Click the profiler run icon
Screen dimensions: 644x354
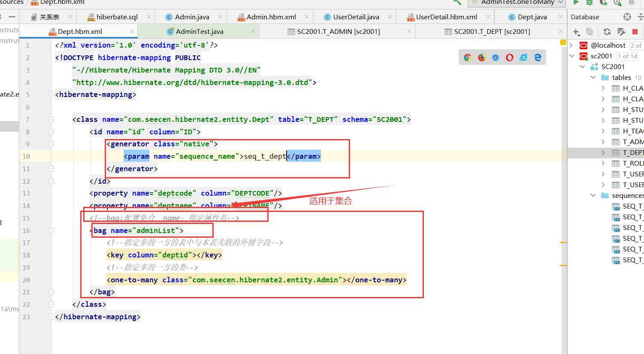click(x=618, y=2)
